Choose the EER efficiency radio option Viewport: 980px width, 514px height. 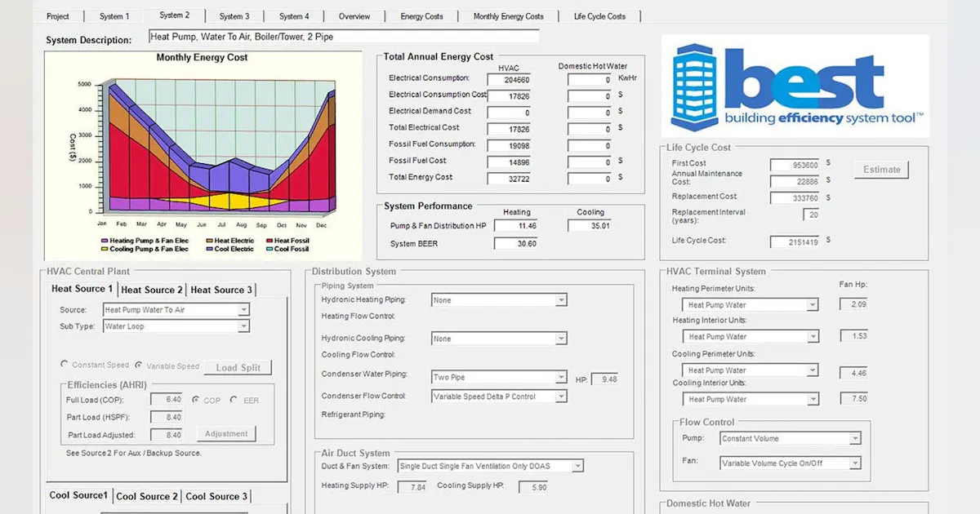coord(234,400)
